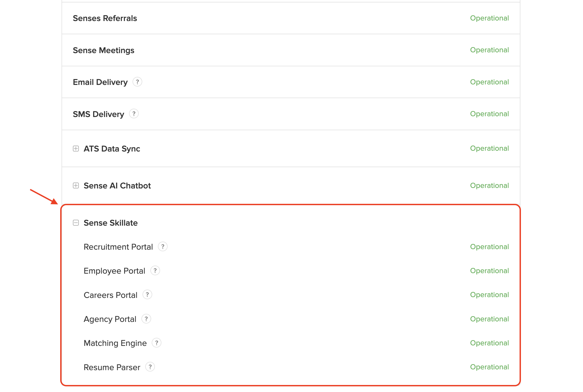Click the Employee Portal label
This screenshot has height=392, width=583.
[x=114, y=271]
